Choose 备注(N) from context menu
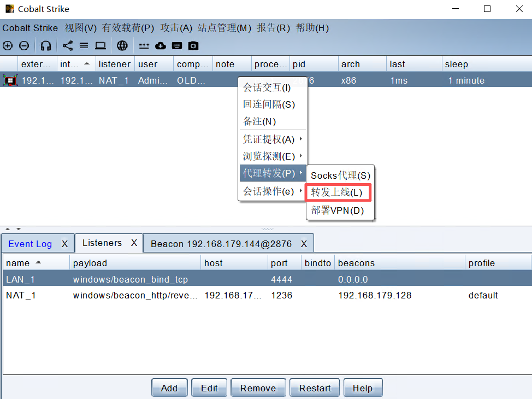 click(273, 121)
